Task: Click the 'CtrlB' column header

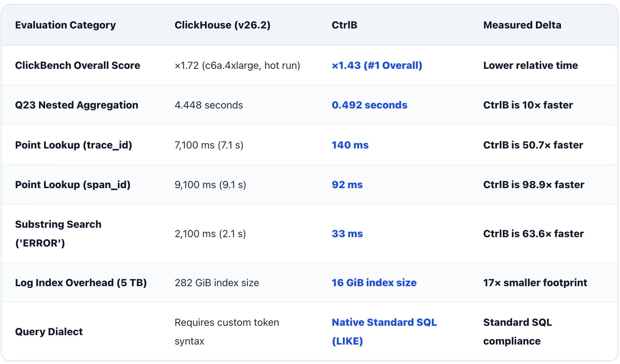Action: point(344,25)
